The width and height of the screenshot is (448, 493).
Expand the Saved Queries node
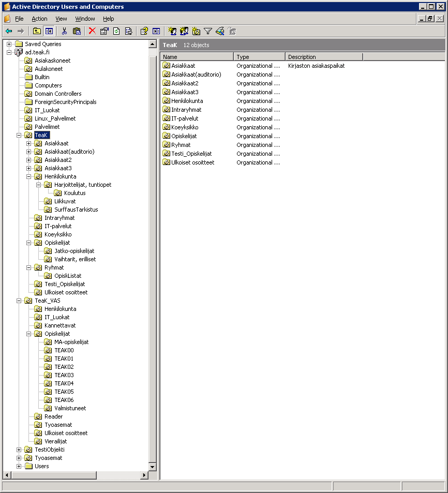[x=9, y=44]
